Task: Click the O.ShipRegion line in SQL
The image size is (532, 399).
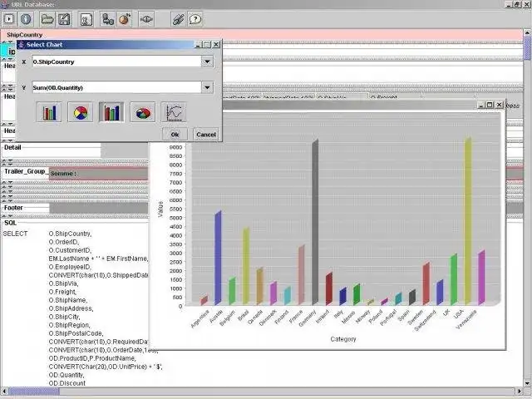Action: [x=69, y=325]
